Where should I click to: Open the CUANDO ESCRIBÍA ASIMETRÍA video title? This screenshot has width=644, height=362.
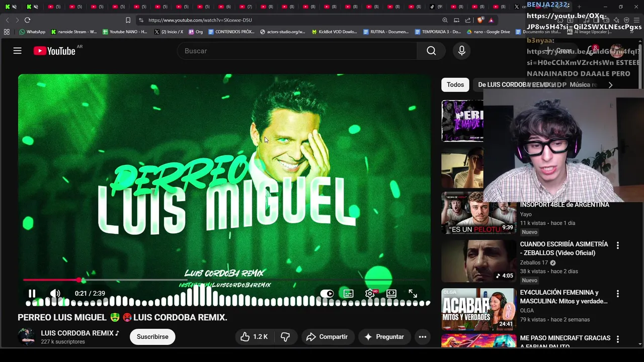pos(564,248)
